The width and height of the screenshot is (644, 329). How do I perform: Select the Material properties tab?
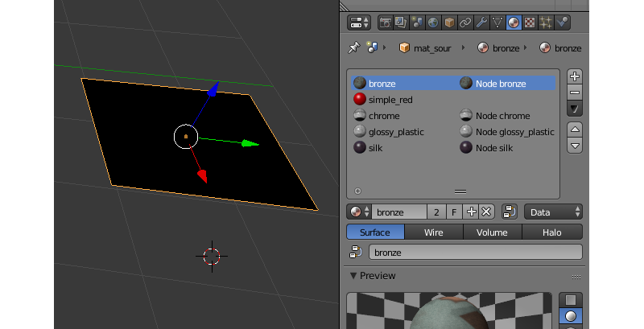pyautogui.click(x=514, y=23)
